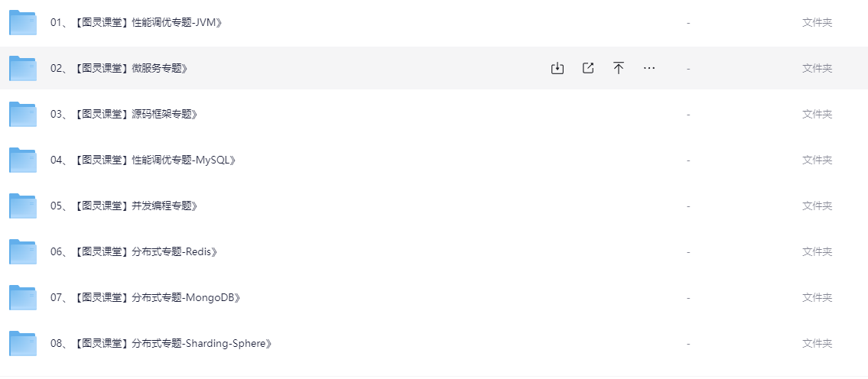The height and width of the screenshot is (379, 868).
Task: Click the pin-to-top arrow icon on row 02
Action: pyautogui.click(x=619, y=68)
